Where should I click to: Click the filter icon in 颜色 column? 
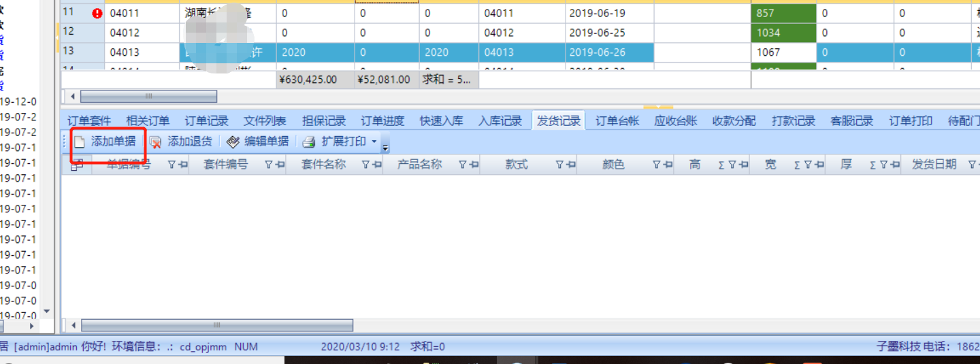[x=657, y=165]
